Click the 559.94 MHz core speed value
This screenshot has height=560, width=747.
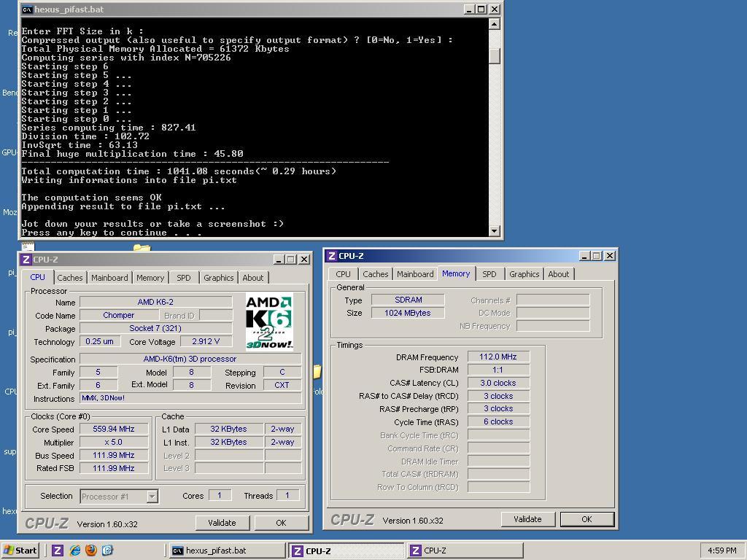click(x=113, y=429)
